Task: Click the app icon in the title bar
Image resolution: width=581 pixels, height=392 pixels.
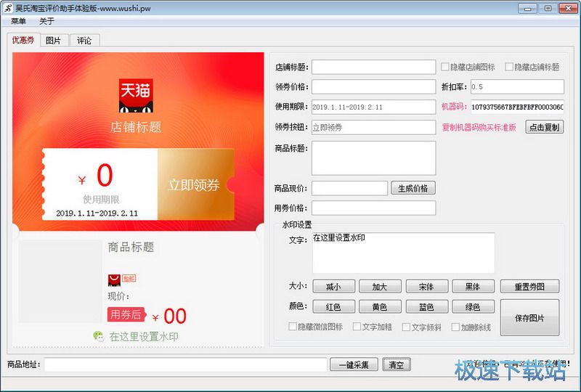Action: pos(9,8)
